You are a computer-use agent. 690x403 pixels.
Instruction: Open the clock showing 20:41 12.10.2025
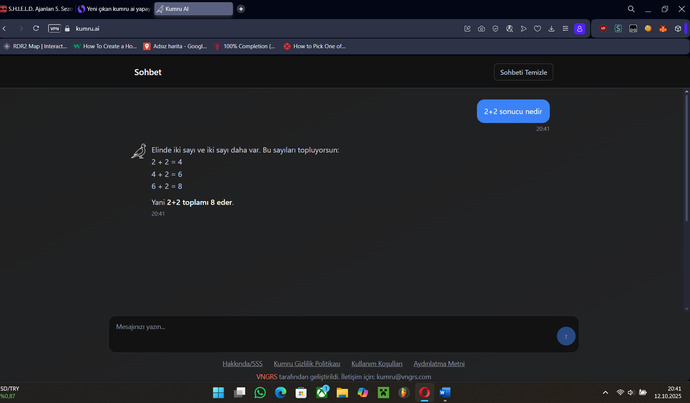click(x=668, y=392)
